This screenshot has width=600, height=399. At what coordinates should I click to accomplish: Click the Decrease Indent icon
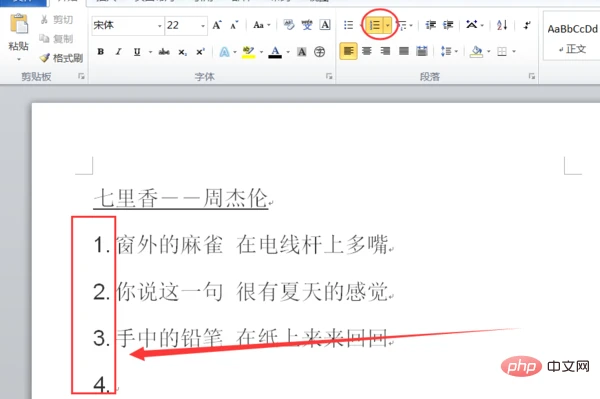pyautogui.click(x=430, y=25)
